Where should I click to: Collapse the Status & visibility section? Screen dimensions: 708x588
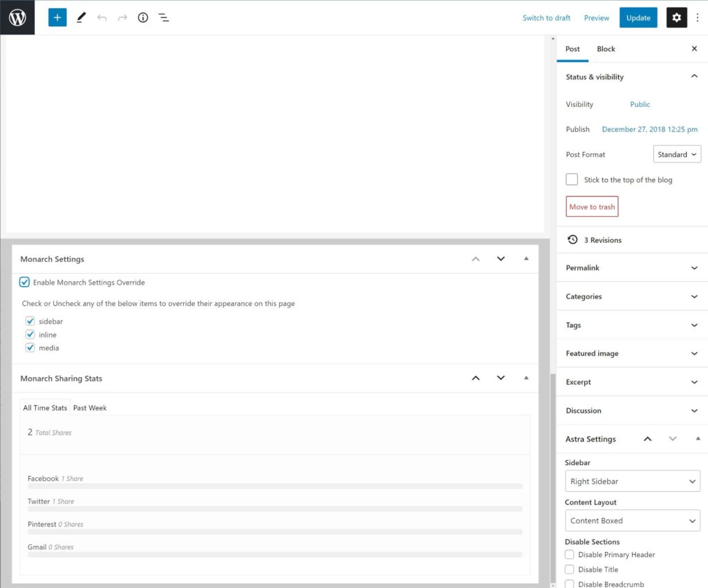[x=632, y=77]
